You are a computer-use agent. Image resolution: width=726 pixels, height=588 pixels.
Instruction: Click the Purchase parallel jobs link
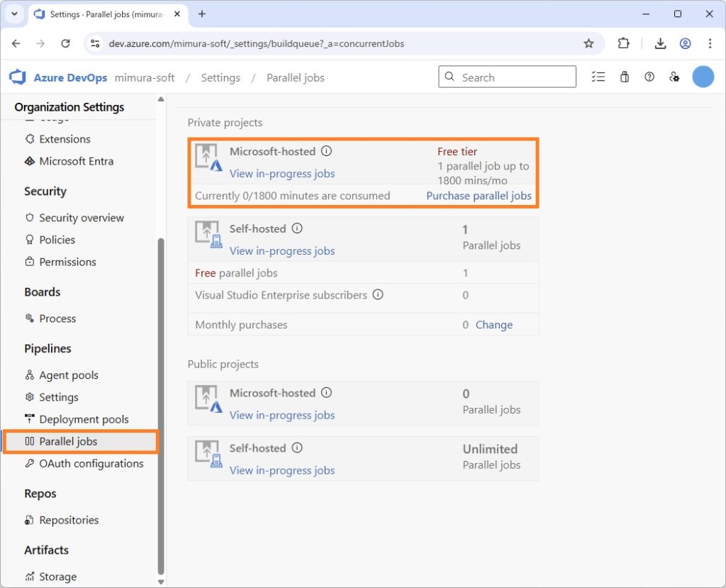[x=479, y=196]
